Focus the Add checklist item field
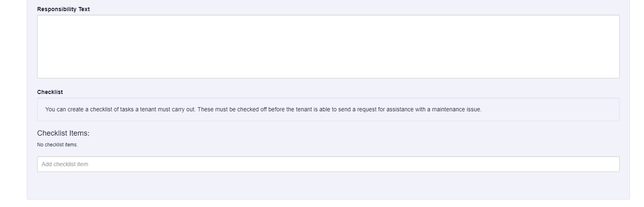Image resolution: width=644 pixels, height=207 pixels. click(x=328, y=164)
